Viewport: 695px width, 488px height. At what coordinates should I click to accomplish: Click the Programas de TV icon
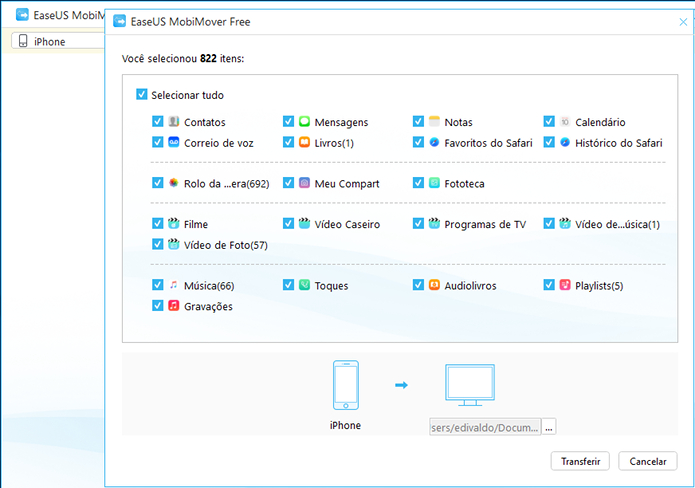coord(434,223)
